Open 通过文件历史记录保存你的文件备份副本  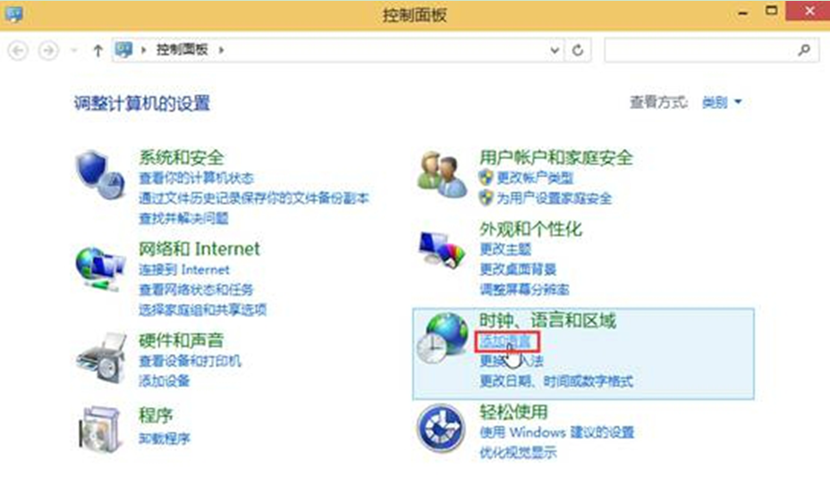[x=253, y=197]
